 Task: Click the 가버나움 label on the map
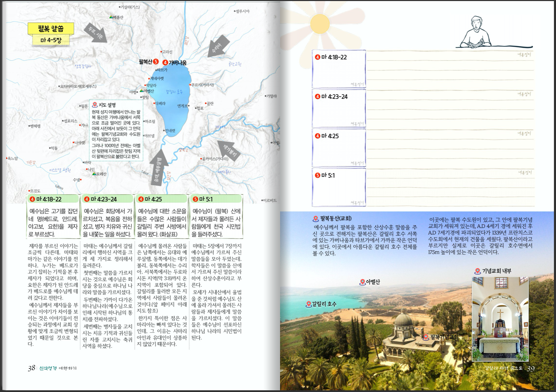pos(177,62)
